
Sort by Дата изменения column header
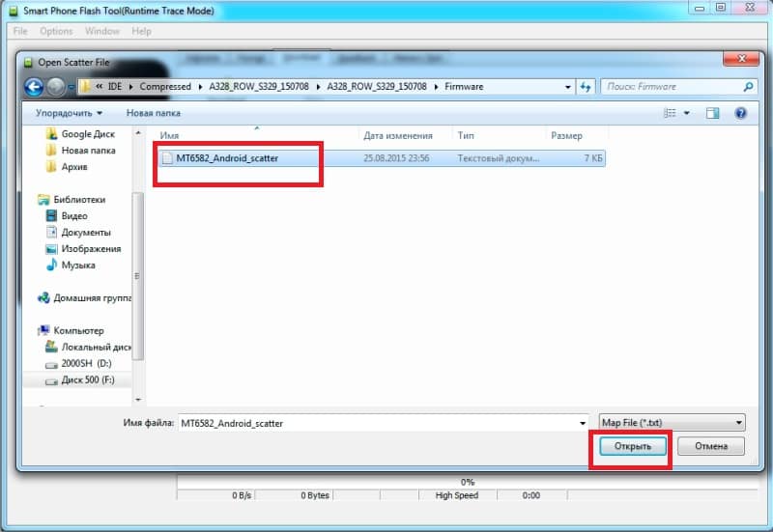398,135
